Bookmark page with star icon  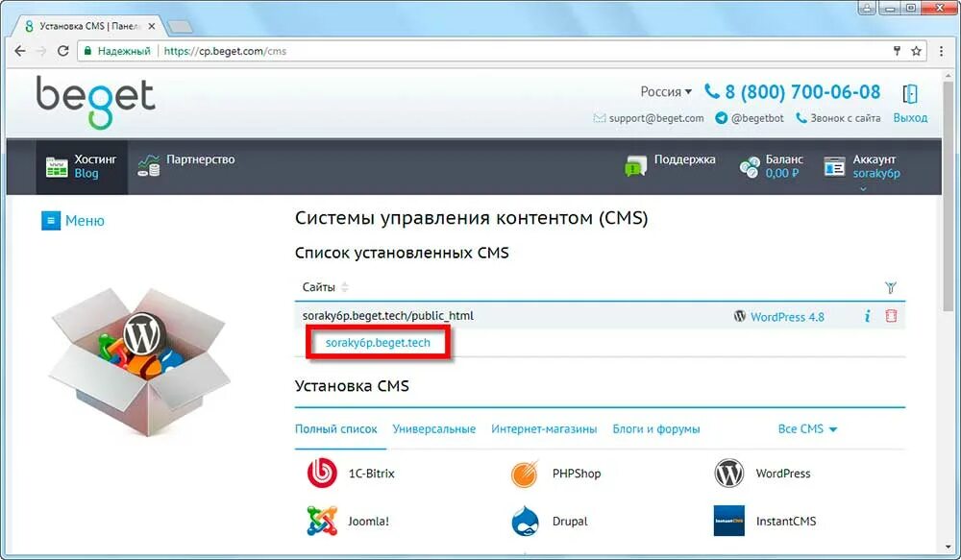pyautogui.click(x=916, y=51)
